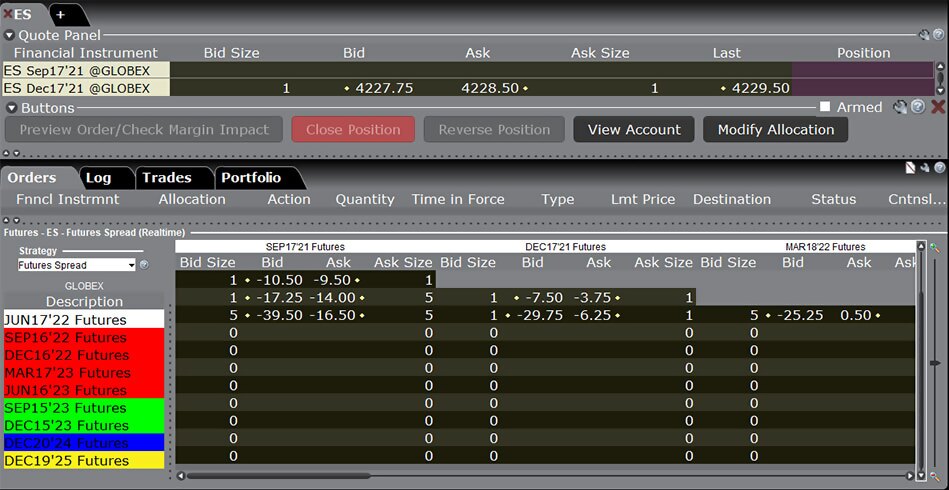Click Status column header in Orders
The width and height of the screenshot is (949, 490).
coord(833,199)
